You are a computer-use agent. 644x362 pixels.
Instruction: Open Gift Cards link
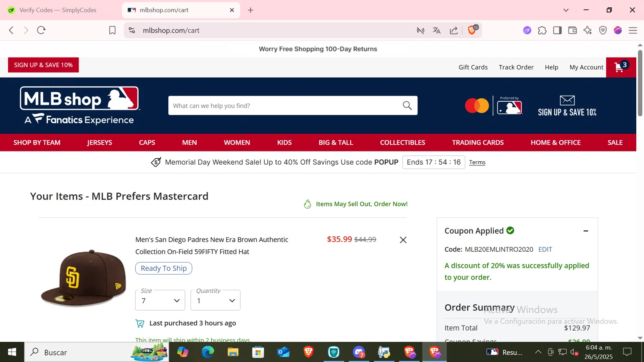pyautogui.click(x=473, y=67)
